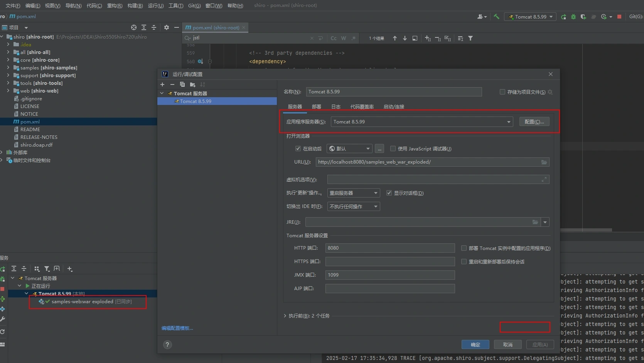The image size is (644, 363).
Task: Click the plus icon to add new configuration
Action: click(162, 84)
